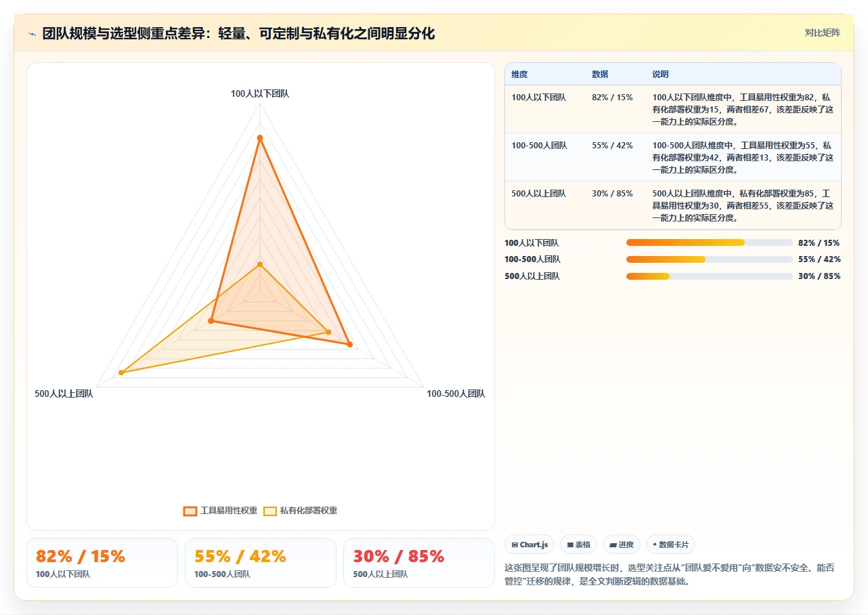Click table data cell 55% / 42%
This screenshot has height=615, width=868.
click(612, 146)
